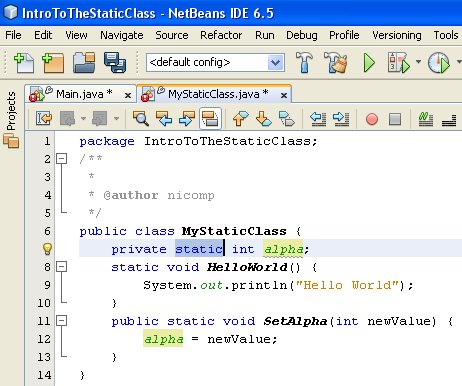Click the Find Selection magnifier icon
The width and height of the screenshot is (462, 386).
140,118
